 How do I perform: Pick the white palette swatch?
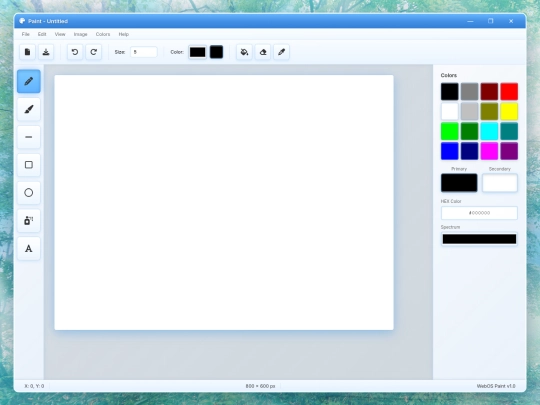tap(449, 111)
